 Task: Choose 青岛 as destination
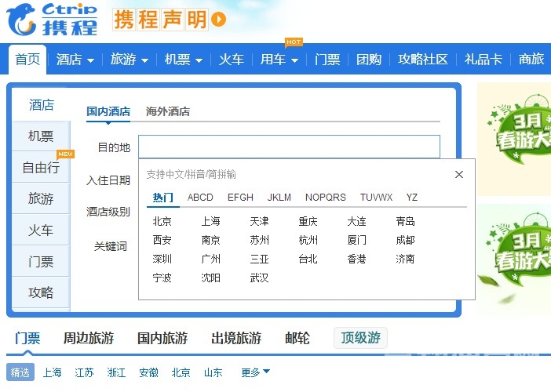[405, 221]
